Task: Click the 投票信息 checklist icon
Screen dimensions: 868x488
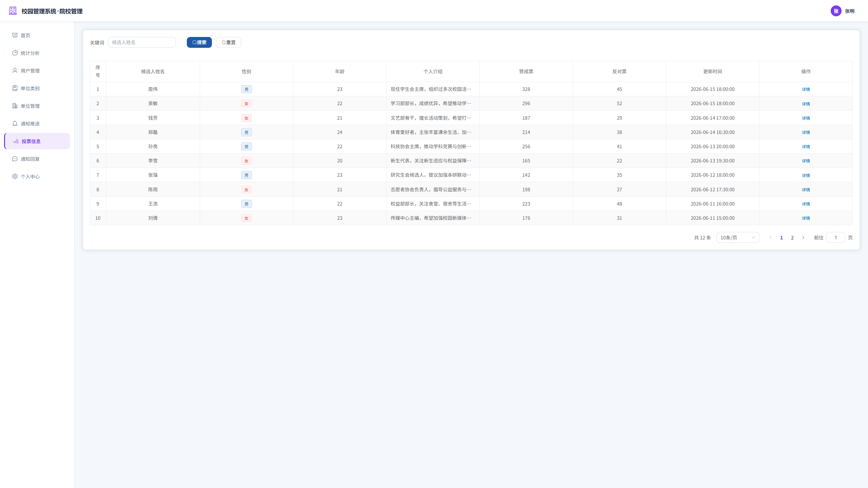Action: click(x=16, y=141)
